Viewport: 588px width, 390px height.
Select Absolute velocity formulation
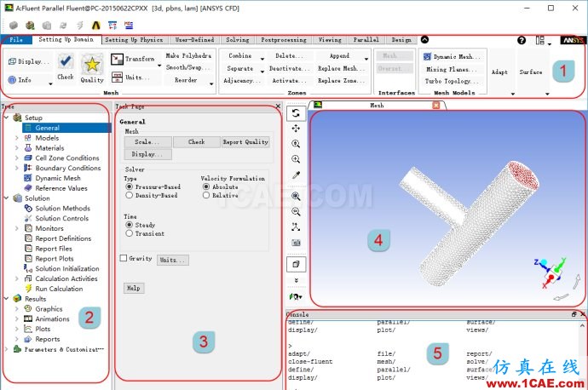[206, 186]
